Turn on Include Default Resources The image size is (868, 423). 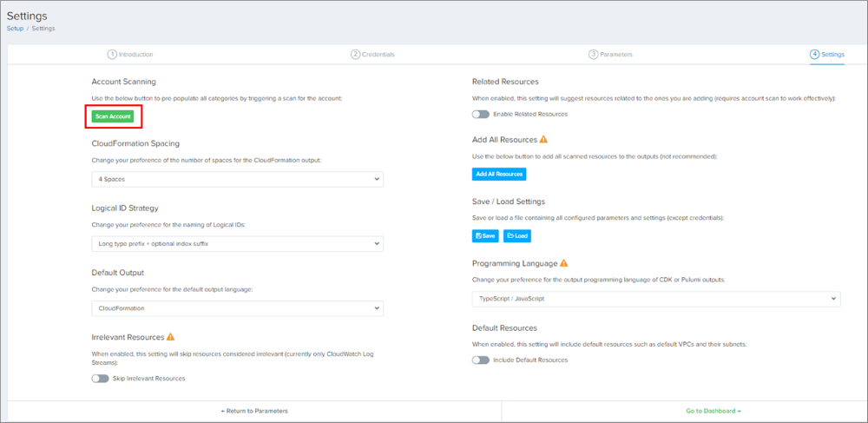click(481, 360)
